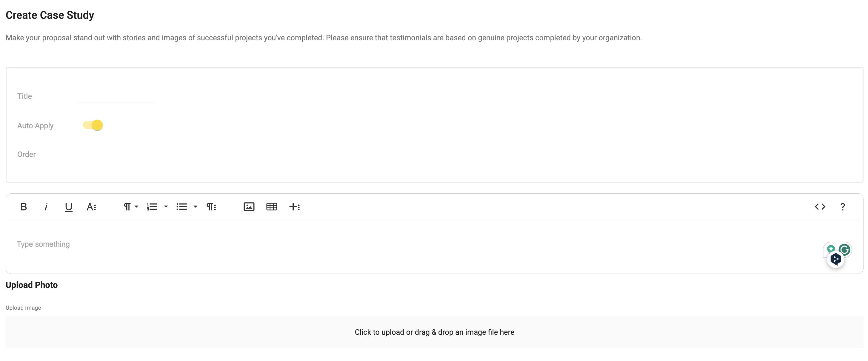The height and width of the screenshot is (361, 868).
Task: Open more text options (A icon)
Action: tap(91, 206)
